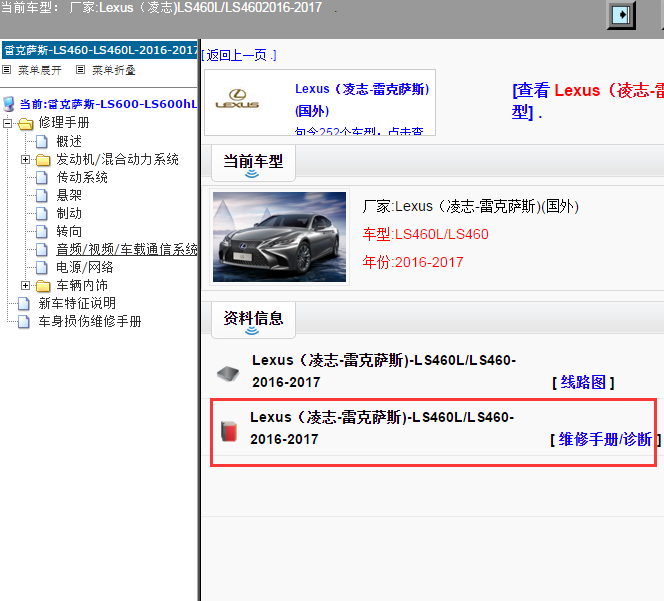Click the Lexus logo image

click(237, 99)
